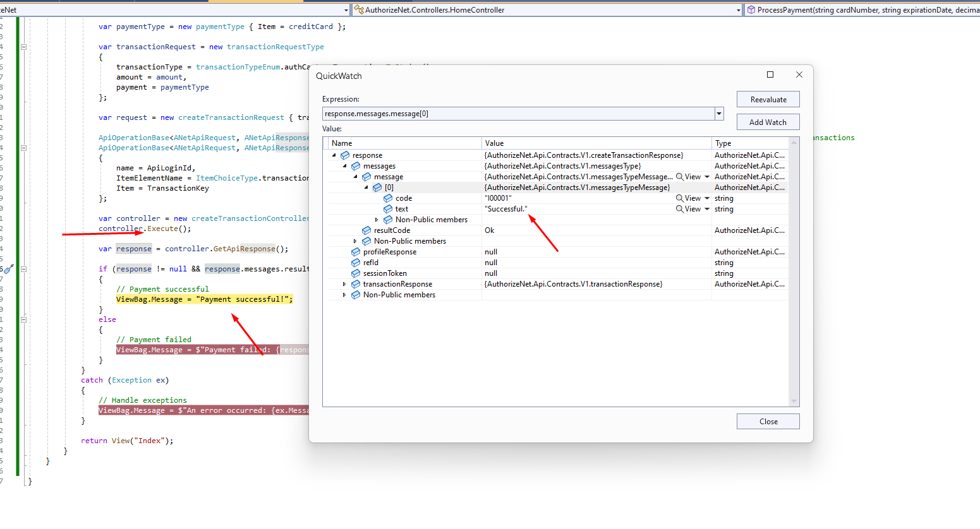
Task: Open View visualizer for text value
Action: [x=688, y=209]
